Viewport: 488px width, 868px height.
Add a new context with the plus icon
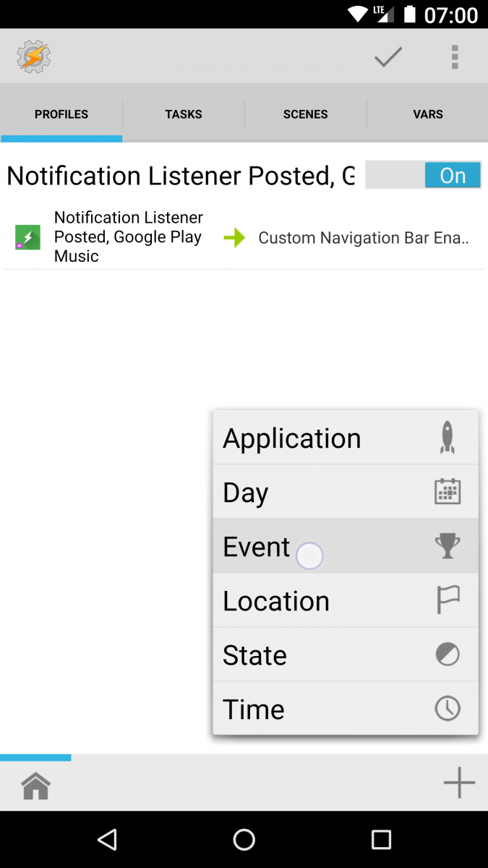[x=458, y=783]
